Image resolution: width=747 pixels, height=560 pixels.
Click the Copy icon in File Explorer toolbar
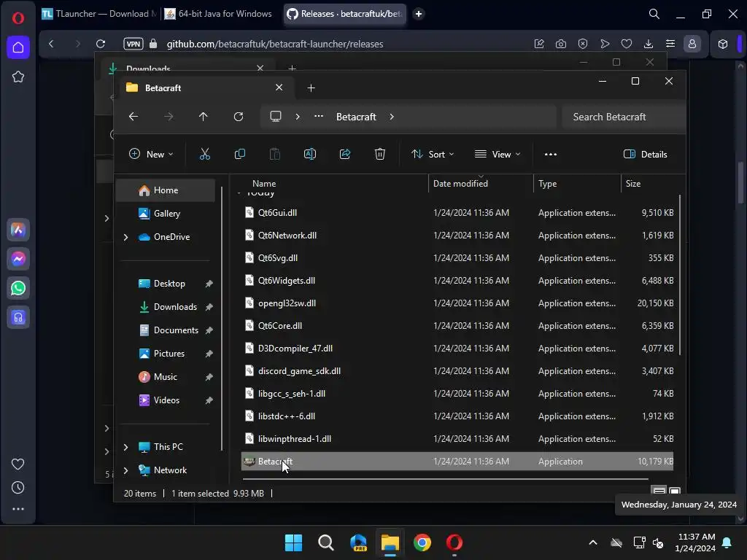(239, 155)
